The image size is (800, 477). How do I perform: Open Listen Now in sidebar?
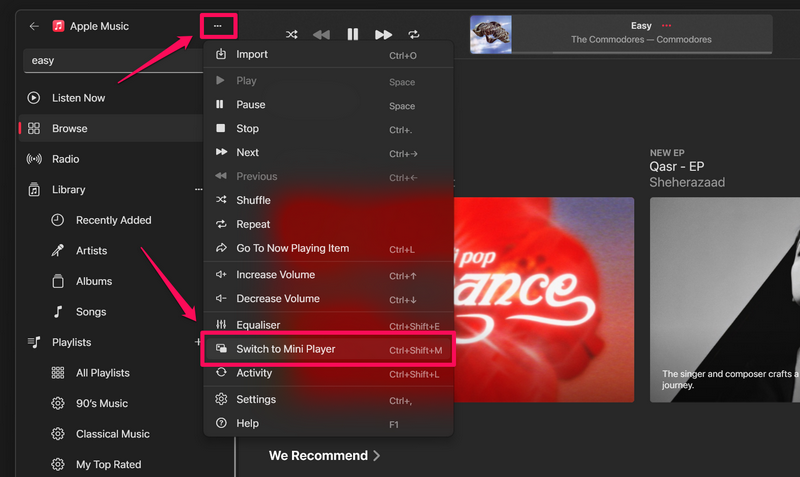click(x=78, y=98)
